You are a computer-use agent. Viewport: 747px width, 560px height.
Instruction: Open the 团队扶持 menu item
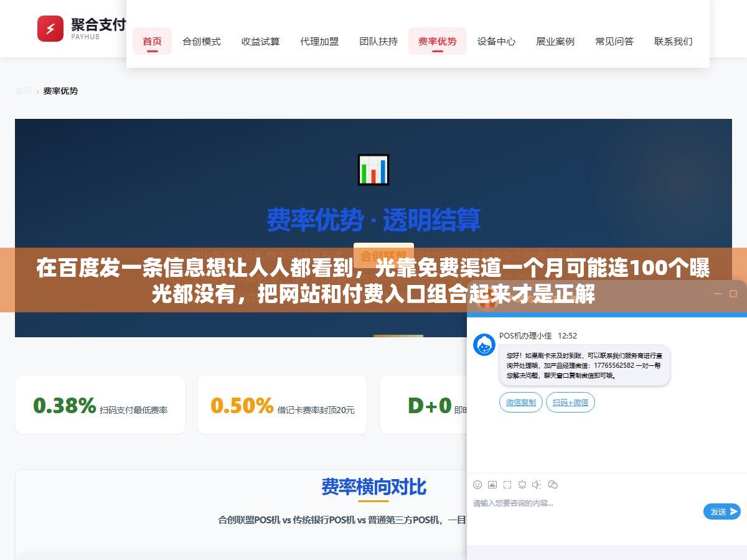coord(378,41)
